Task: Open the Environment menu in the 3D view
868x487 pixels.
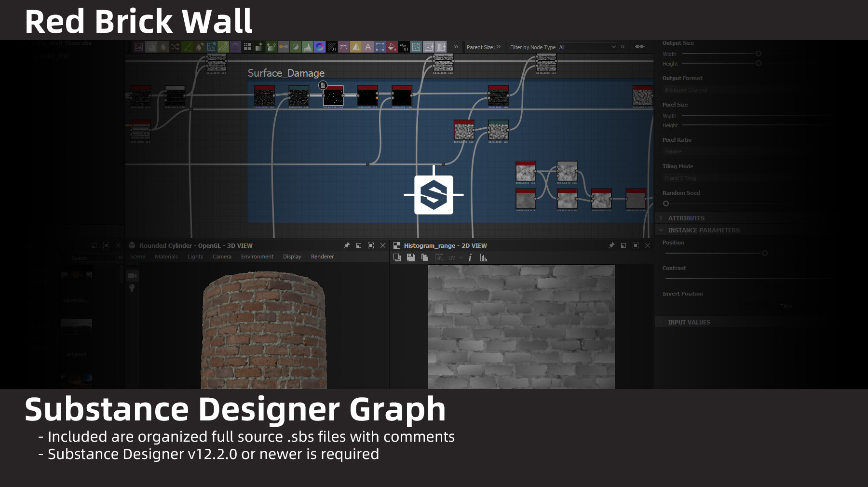Action: (x=257, y=257)
